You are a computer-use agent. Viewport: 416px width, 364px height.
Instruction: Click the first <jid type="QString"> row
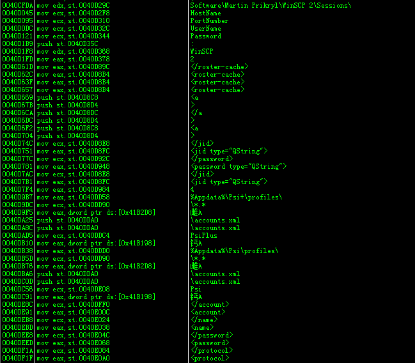pyautogui.click(x=208, y=151)
